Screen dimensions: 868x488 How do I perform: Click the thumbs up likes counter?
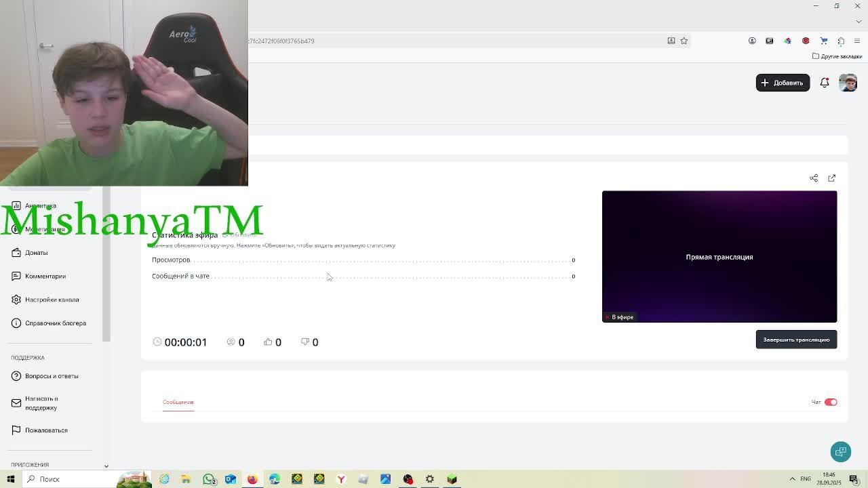pyautogui.click(x=272, y=342)
